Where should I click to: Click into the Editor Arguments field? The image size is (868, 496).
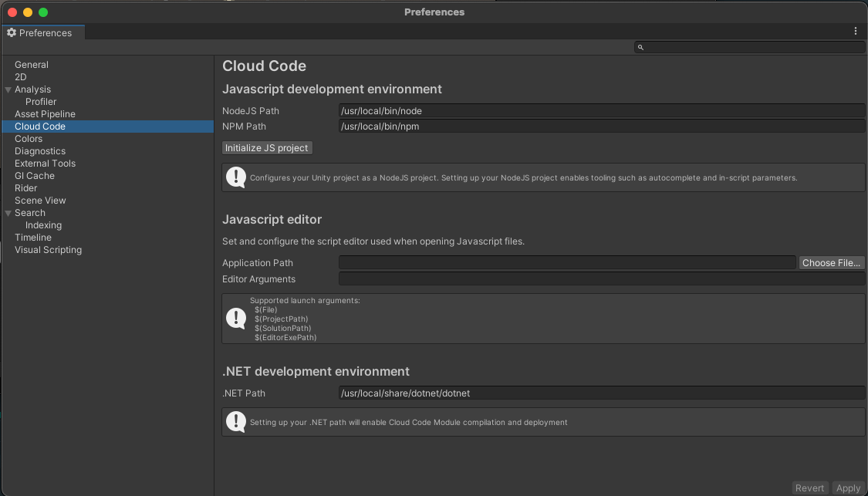coord(601,279)
